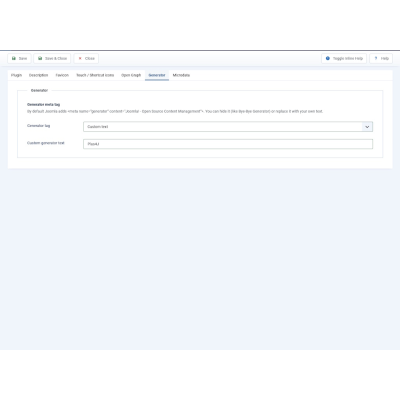The width and height of the screenshot is (400, 400).
Task: Go to the Open Graph tab
Action: pyautogui.click(x=131, y=75)
